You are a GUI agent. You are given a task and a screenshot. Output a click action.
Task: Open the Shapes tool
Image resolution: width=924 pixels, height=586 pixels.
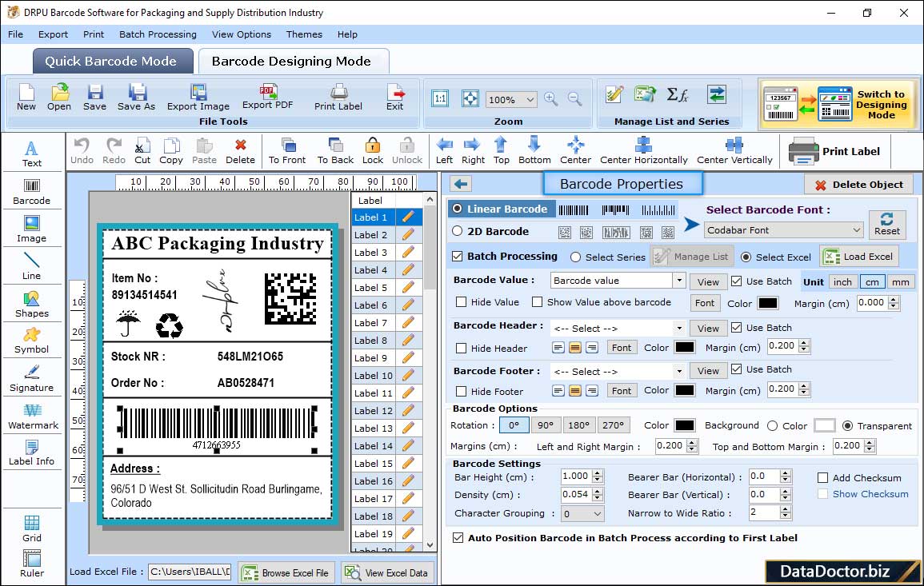coord(32,304)
